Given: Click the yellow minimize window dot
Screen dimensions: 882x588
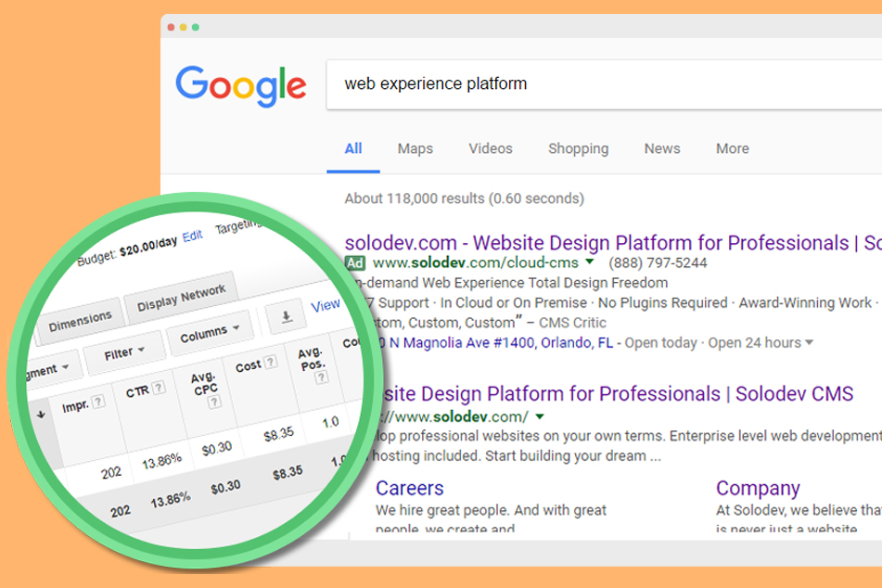Looking at the screenshot, I should pyautogui.click(x=184, y=27).
